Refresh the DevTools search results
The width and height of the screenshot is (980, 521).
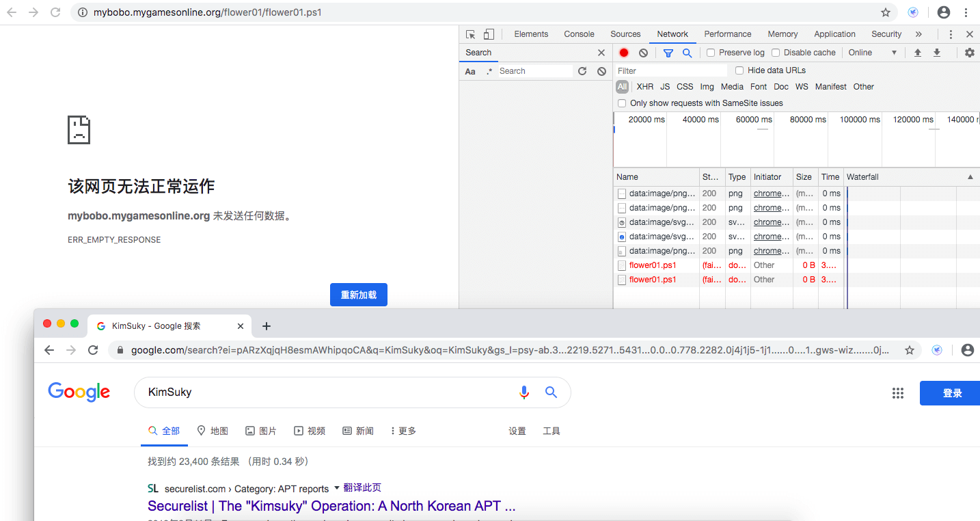pyautogui.click(x=582, y=71)
